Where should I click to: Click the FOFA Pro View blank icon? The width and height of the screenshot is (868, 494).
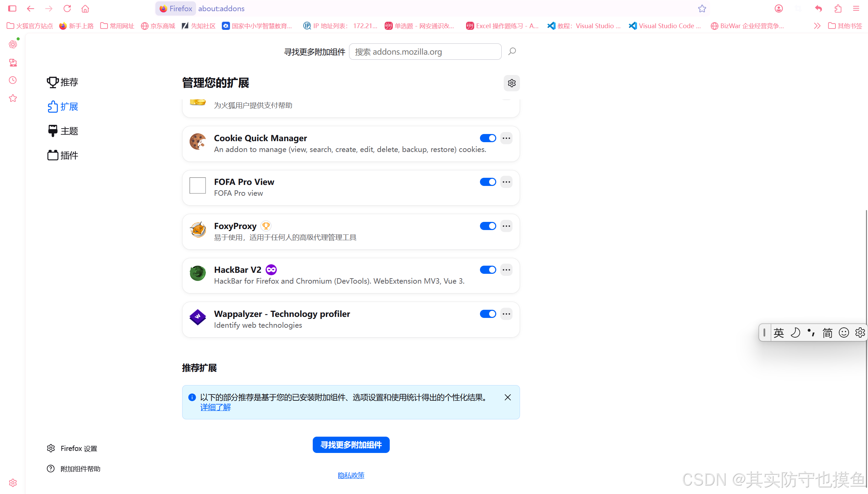(198, 186)
